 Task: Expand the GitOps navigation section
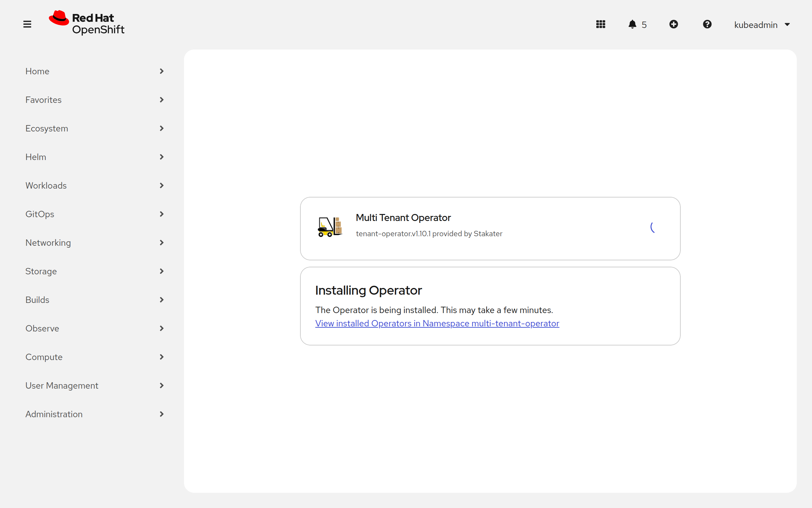[x=95, y=214]
